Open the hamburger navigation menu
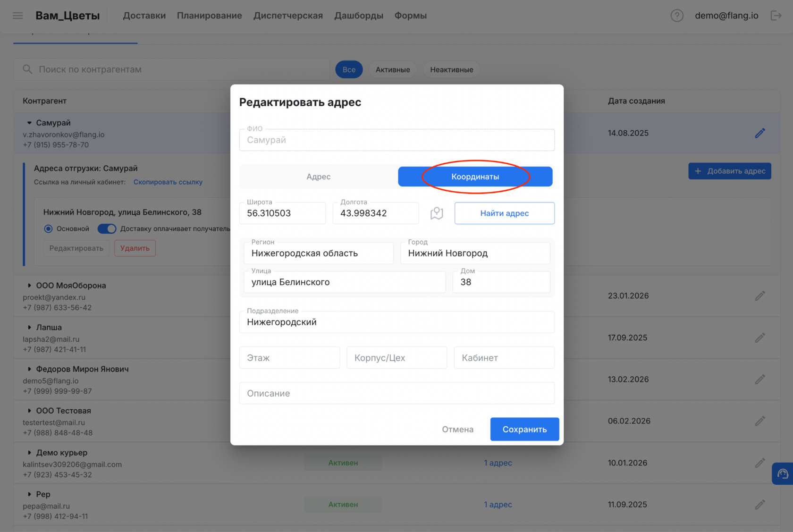The height and width of the screenshot is (532, 793). [17, 15]
